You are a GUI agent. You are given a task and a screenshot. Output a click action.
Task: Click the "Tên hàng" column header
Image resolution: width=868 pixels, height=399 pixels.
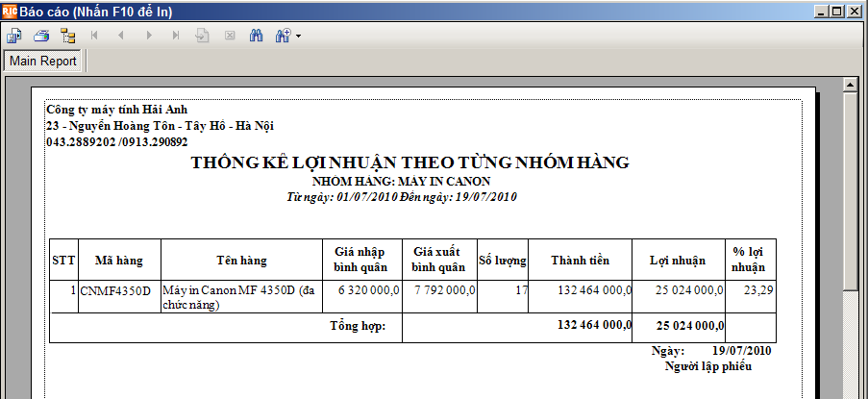click(x=241, y=261)
